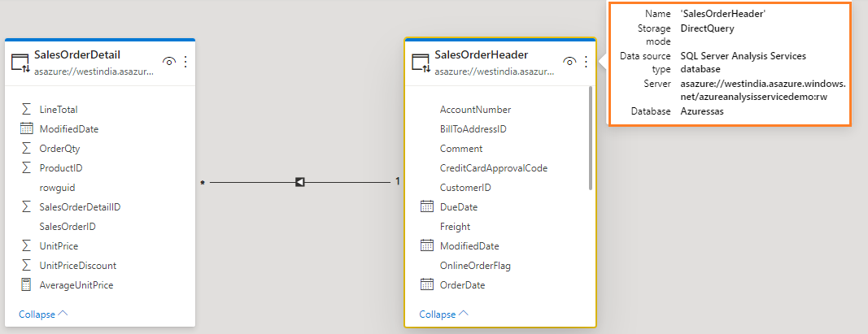The width and height of the screenshot is (868, 334).
Task: Click the calendar icon beside OrderDate
Action: (x=427, y=284)
